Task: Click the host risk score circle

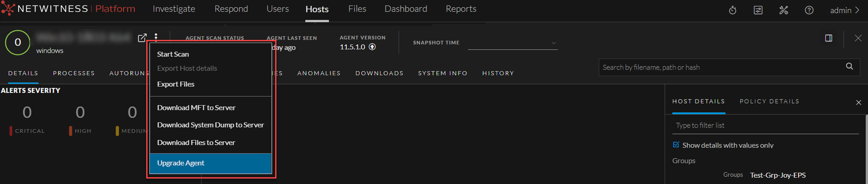Action: pos(17,42)
